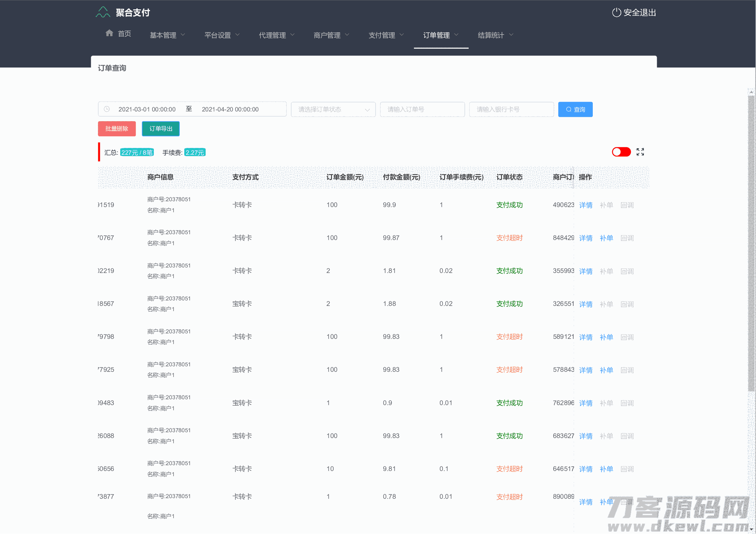Viewport: 756px width, 534px height.
Task: Click the red 批量删除 button
Action: point(117,129)
